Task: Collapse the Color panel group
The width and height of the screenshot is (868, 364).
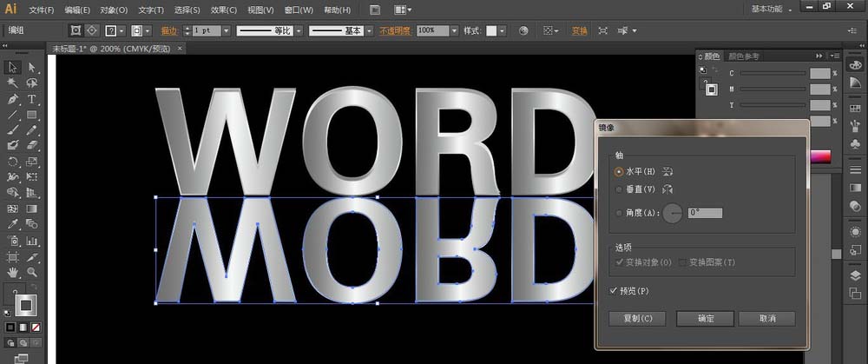Action: pyautogui.click(x=819, y=56)
